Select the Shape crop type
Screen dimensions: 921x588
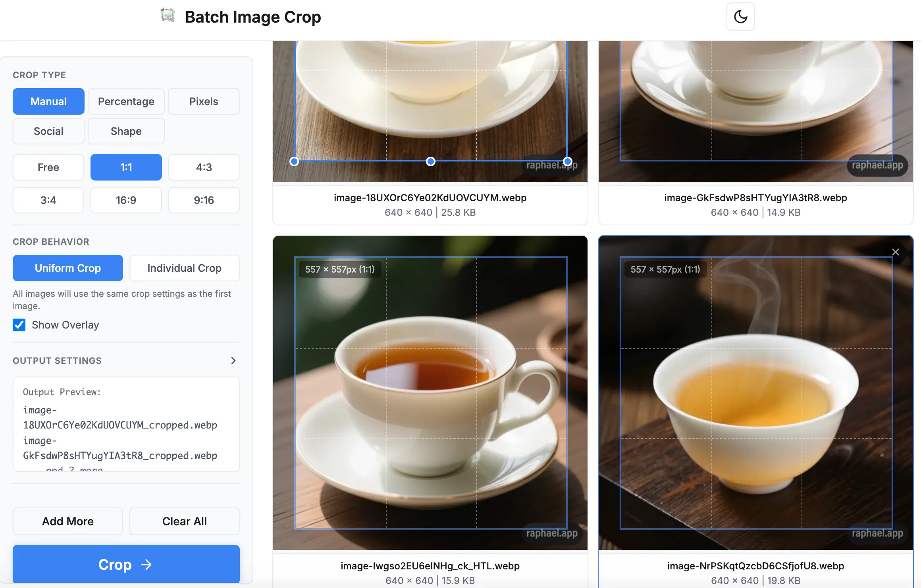126,131
